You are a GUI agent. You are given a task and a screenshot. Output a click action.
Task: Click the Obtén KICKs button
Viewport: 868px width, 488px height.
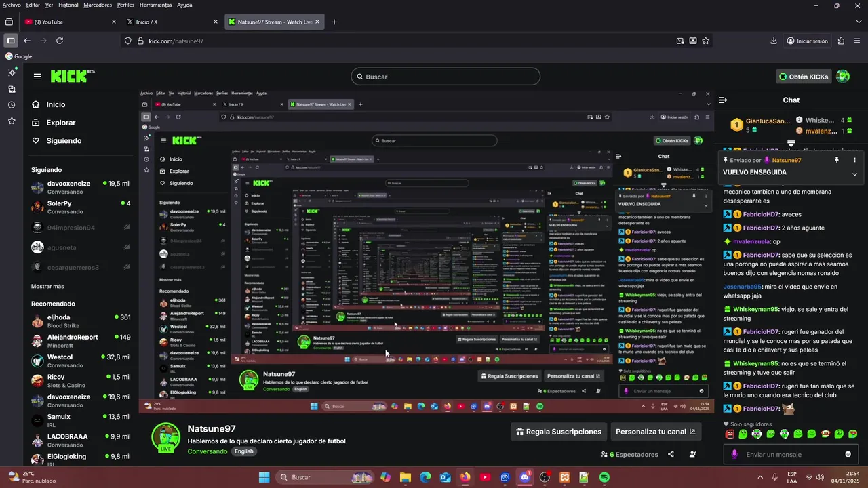pos(804,77)
